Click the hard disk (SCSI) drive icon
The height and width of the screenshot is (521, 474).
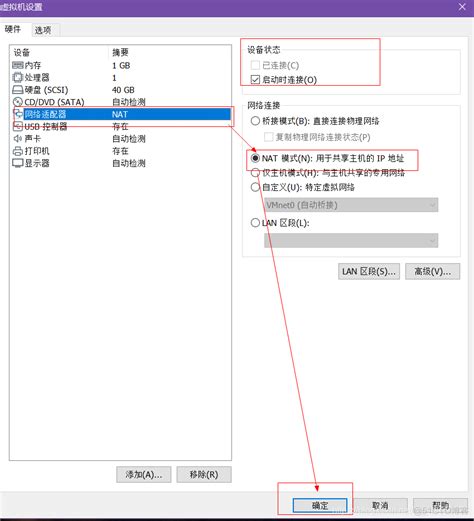pos(18,90)
